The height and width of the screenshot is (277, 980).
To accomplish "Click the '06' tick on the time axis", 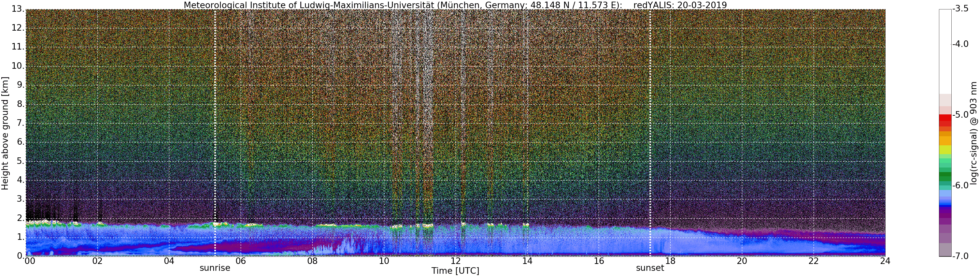I will click(x=240, y=261).
